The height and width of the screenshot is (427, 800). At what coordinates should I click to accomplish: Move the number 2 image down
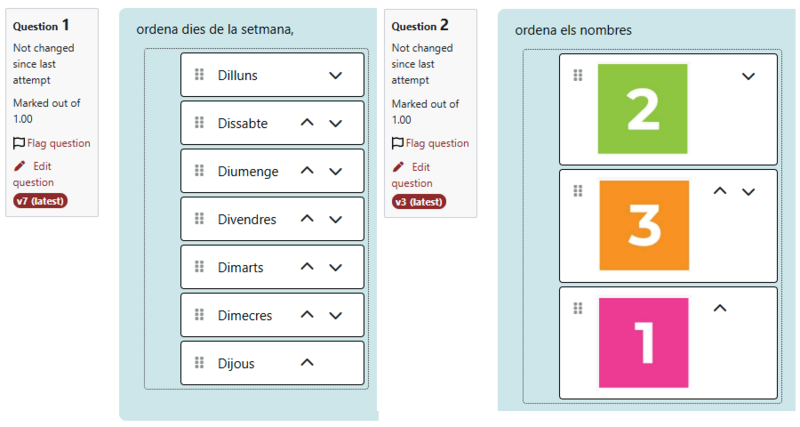748,76
